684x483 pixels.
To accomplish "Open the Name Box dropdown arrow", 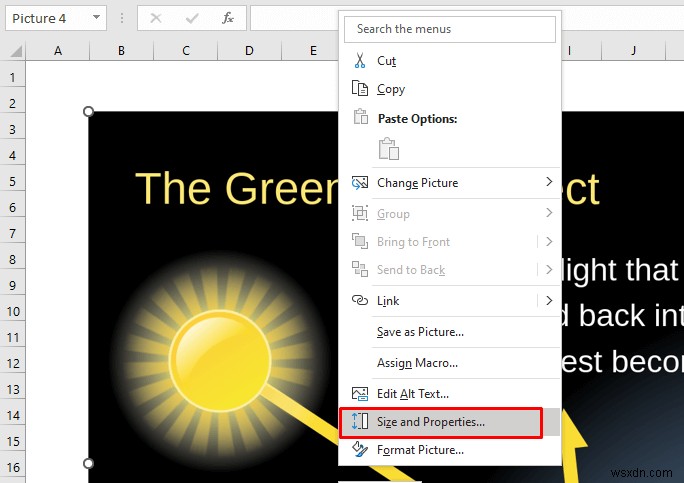I will [x=96, y=17].
